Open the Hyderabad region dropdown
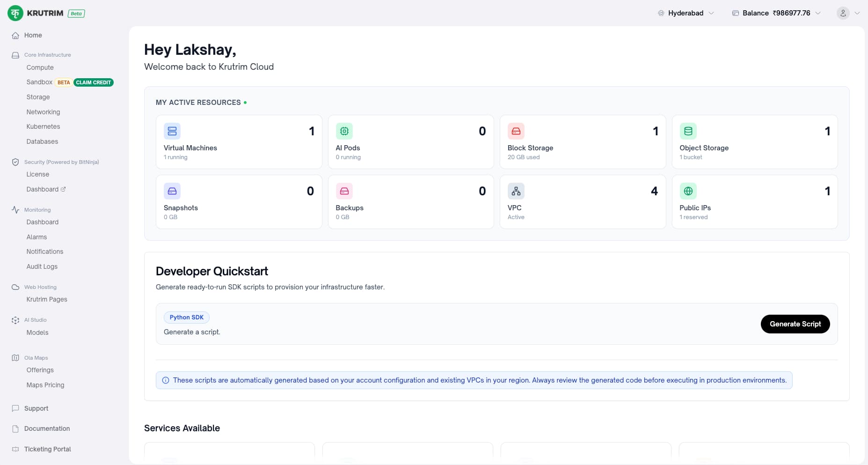 coord(686,13)
